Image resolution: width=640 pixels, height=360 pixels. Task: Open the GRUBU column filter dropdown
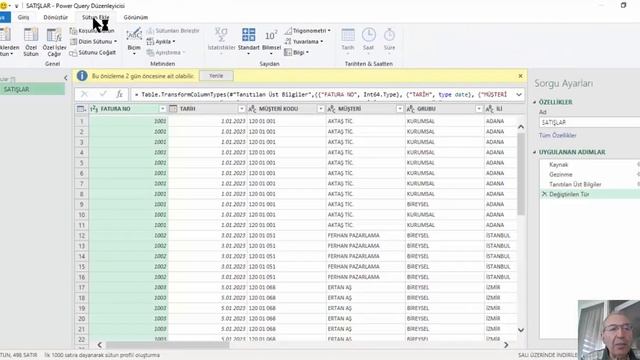coord(479,109)
